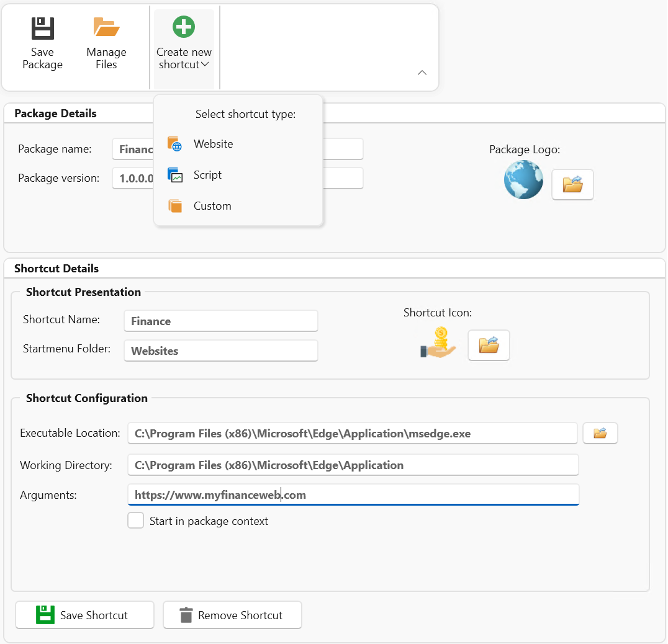The image size is (668, 644).
Task: Enable Start in package context checkbox
Action: (x=136, y=521)
